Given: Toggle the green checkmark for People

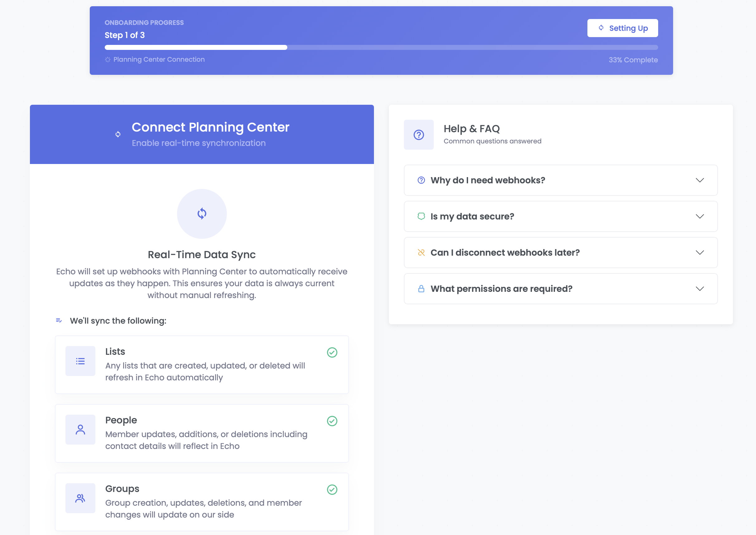Looking at the screenshot, I should [x=332, y=421].
